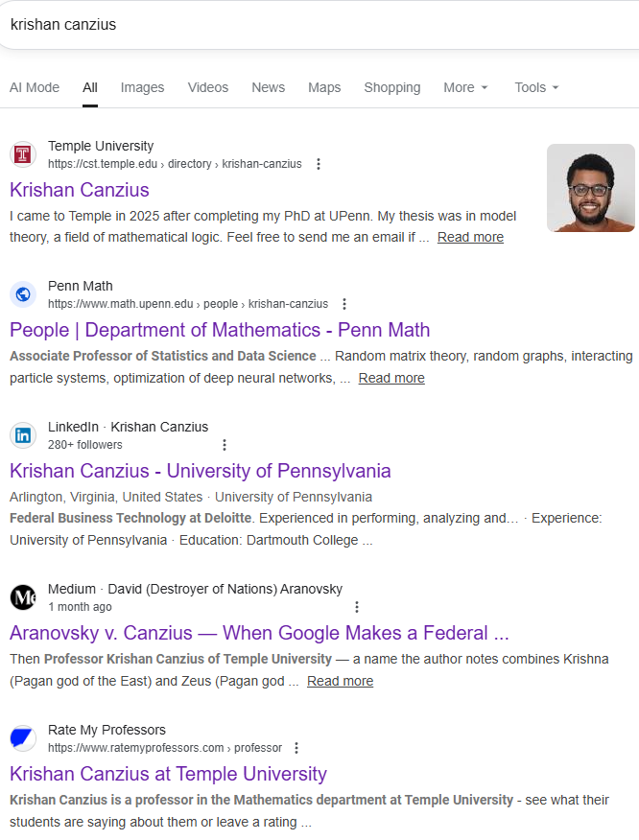Image resolution: width=639 pixels, height=840 pixels.
Task: Click the Temple University favicon icon
Action: [23, 154]
